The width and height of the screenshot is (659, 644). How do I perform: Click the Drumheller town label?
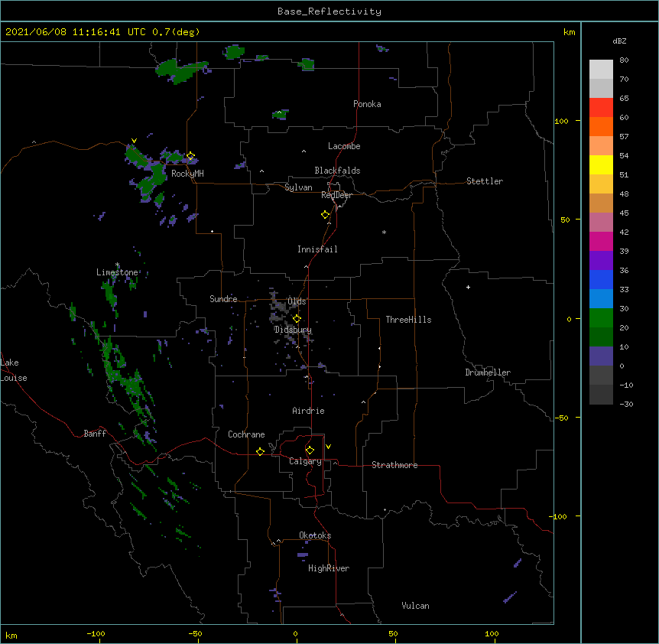coord(488,372)
